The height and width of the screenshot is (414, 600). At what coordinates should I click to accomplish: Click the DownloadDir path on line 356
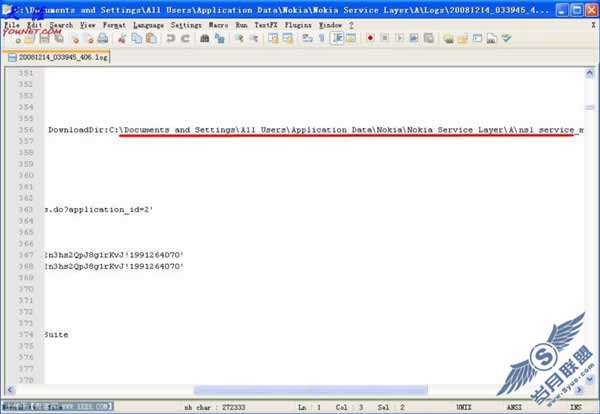pos(316,130)
